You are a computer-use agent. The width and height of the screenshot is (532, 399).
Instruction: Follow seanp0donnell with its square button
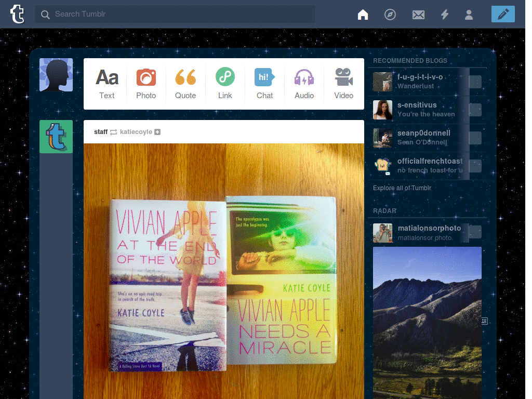(x=475, y=138)
